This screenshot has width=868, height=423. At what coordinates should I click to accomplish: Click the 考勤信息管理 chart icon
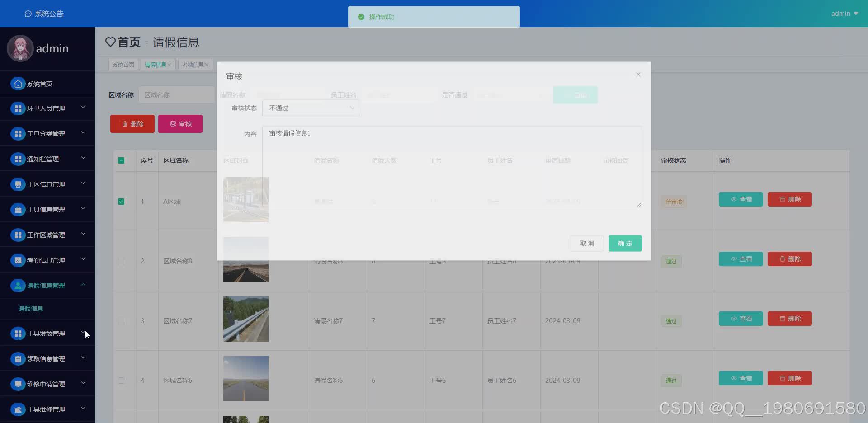tap(18, 260)
